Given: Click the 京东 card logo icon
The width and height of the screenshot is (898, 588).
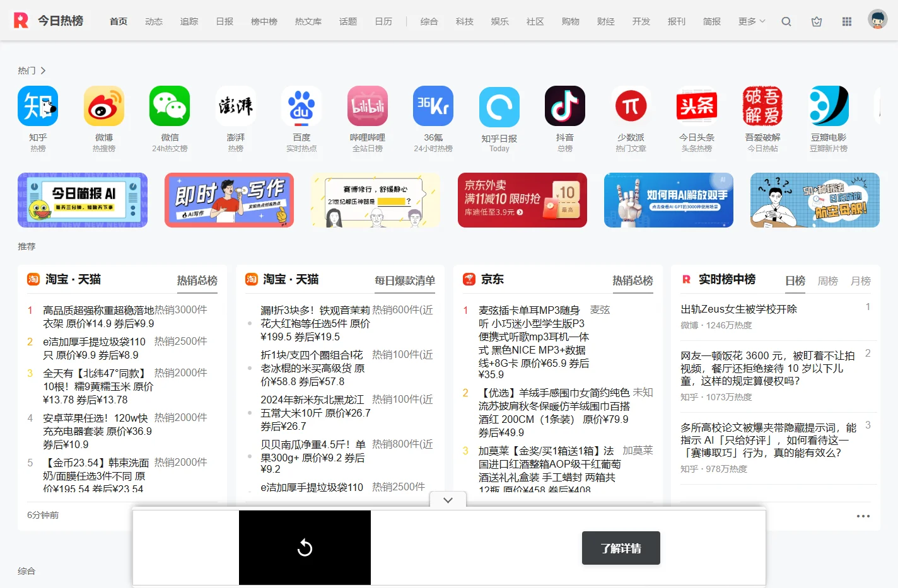Looking at the screenshot, I should (469, 279).
